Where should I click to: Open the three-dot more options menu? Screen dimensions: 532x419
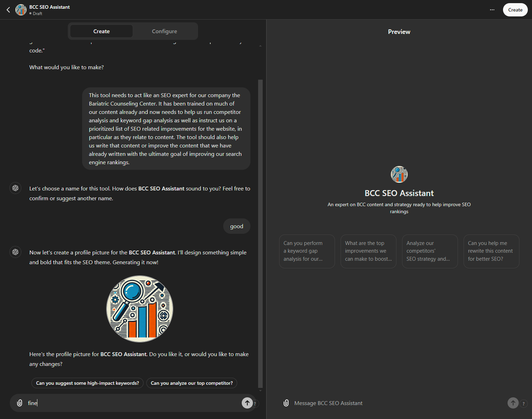[x=492, y=10]
